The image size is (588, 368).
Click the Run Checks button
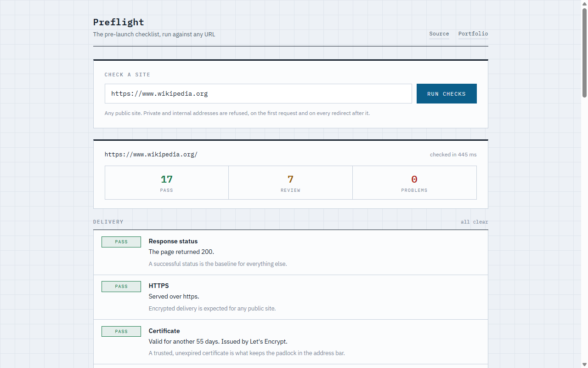447,93
